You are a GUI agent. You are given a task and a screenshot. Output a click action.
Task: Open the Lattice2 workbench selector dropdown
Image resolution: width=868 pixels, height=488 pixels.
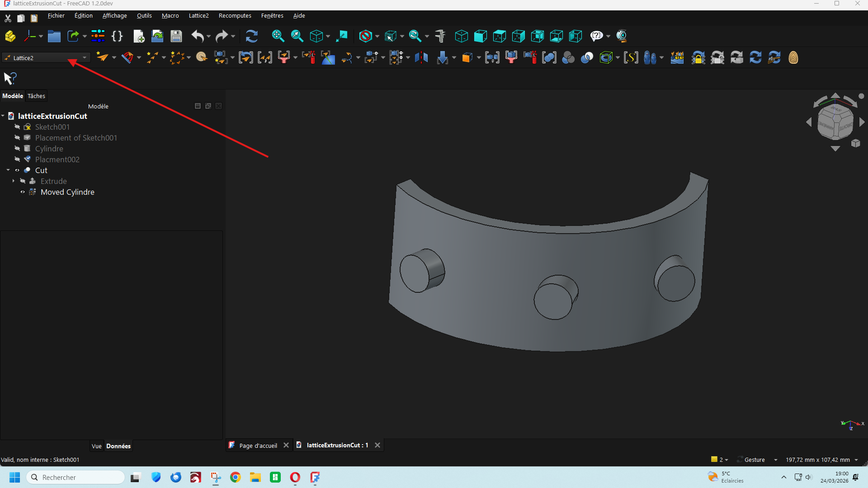(x=46, y=58)
